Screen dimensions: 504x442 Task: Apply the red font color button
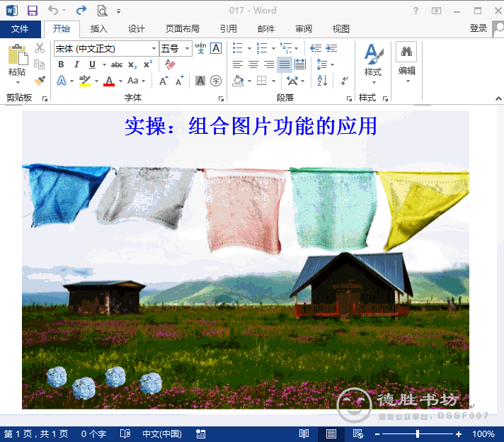coord(109,81)
